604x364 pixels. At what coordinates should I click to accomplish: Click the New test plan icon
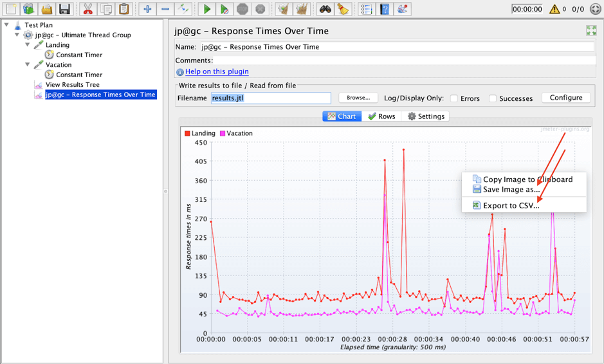point(11,8)
